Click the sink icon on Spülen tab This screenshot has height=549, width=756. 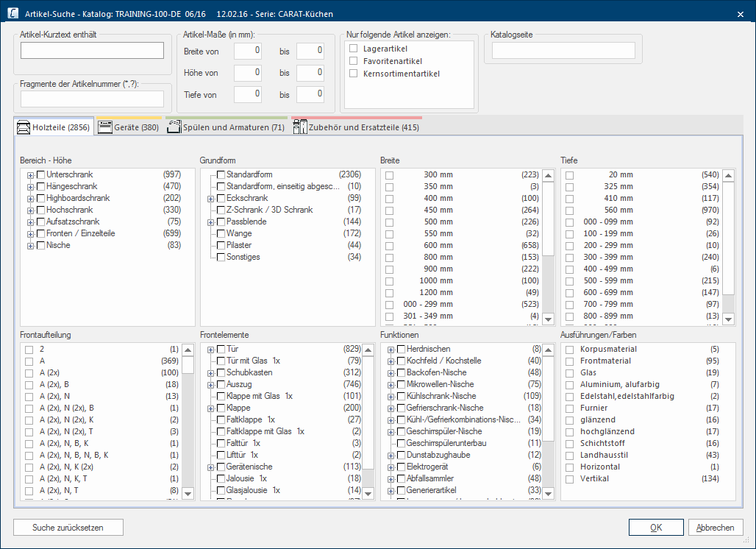point(174,127)
